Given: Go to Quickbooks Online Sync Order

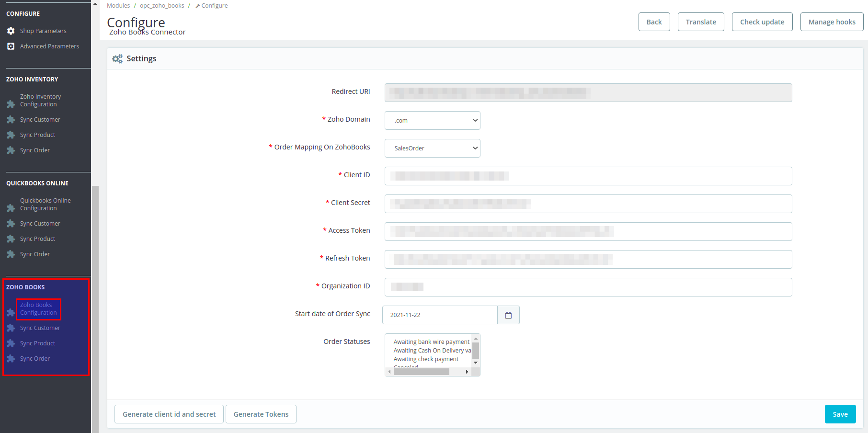Looking at the screenshot, I should (35, 254).
